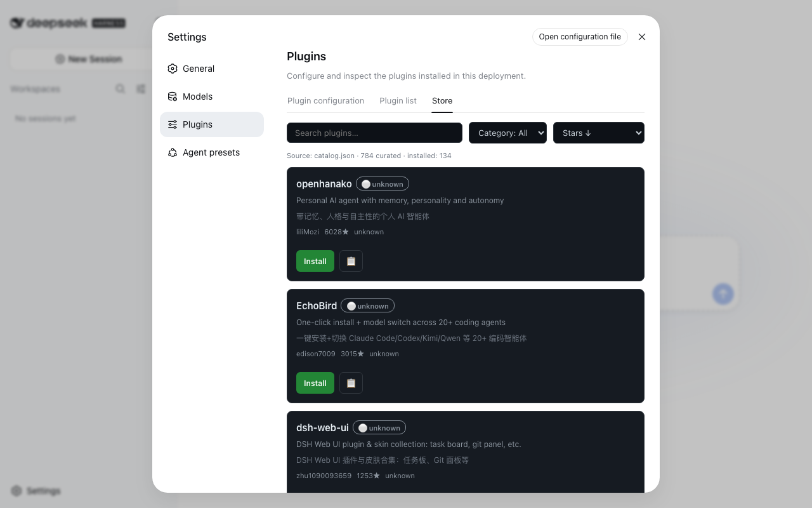Click Open configuration file button
The width and height of the screenshot is (812, 508).
[x=580, y=37]
